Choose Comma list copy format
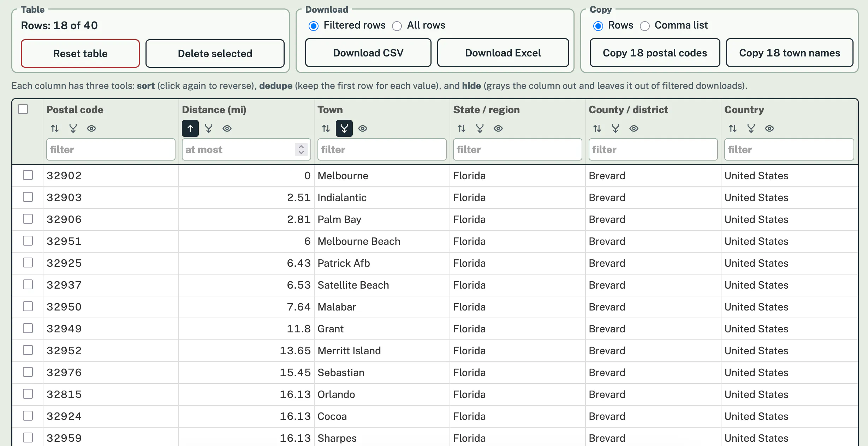 coord(645,26)
